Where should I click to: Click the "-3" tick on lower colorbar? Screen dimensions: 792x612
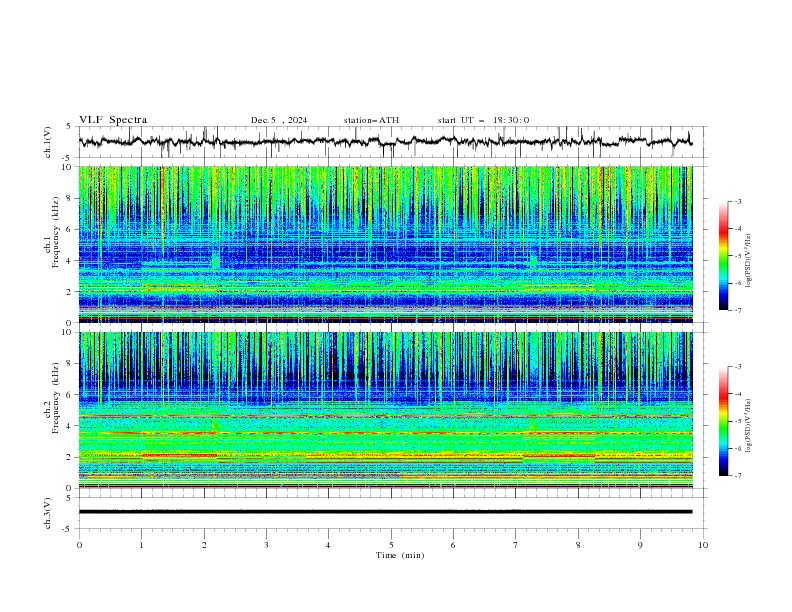pyautogui.click(x=738, y=367)
